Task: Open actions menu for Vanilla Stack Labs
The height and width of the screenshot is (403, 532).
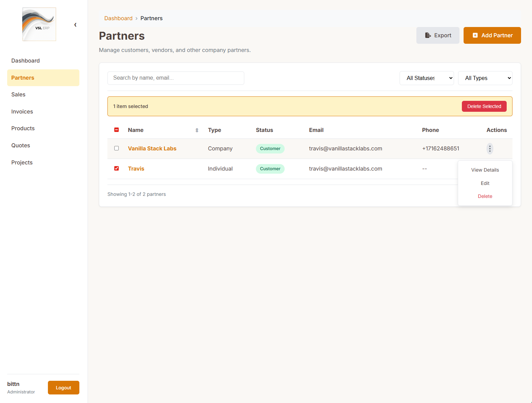Action: point(490,149)
